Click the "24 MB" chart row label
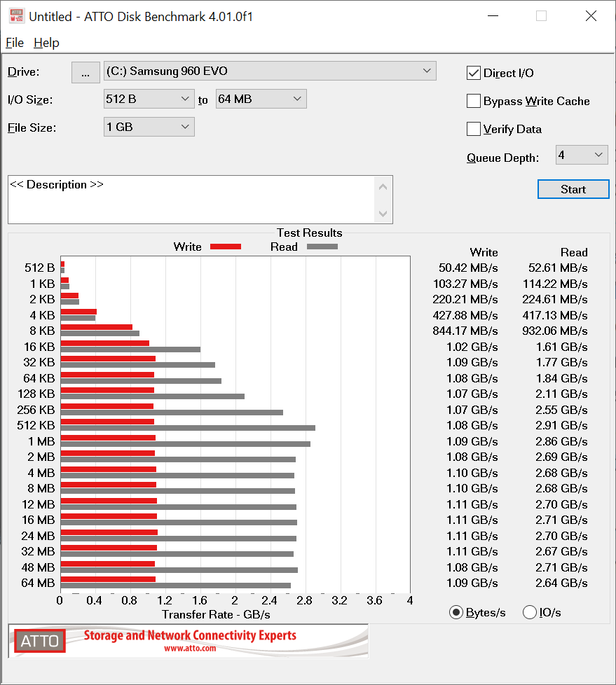Image resolution: width=616 pixels, height=685 pixels. (x=38, y=536)
